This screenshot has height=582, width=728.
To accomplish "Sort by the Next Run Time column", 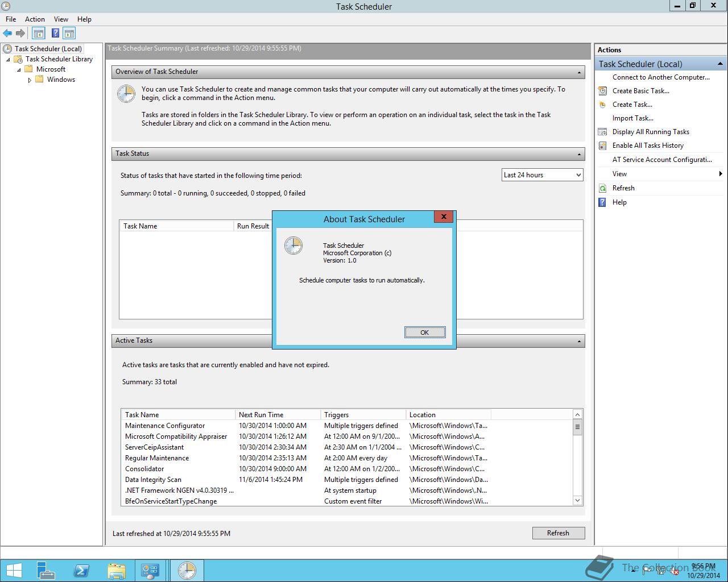I will point(278,415).
